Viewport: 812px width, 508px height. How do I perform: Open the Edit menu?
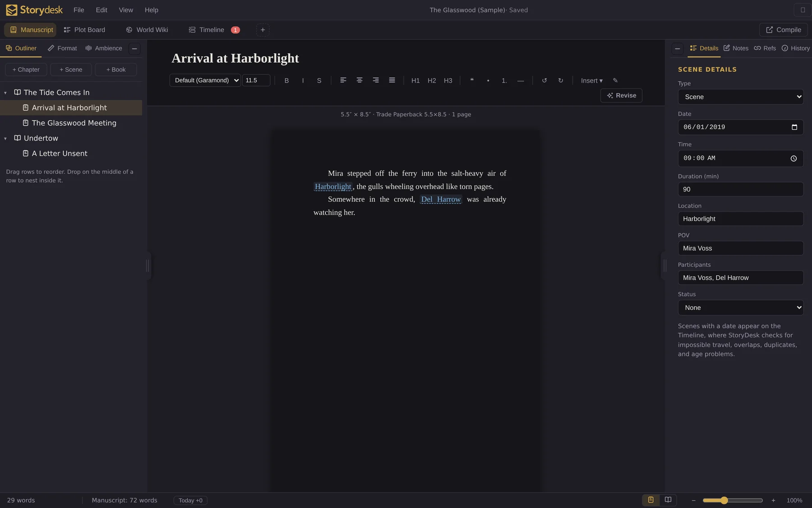[x=101, y=10]
